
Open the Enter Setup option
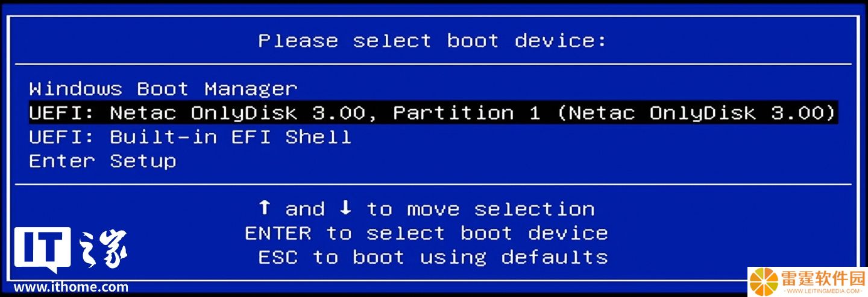pyautogui.click(x=102, y=162)
